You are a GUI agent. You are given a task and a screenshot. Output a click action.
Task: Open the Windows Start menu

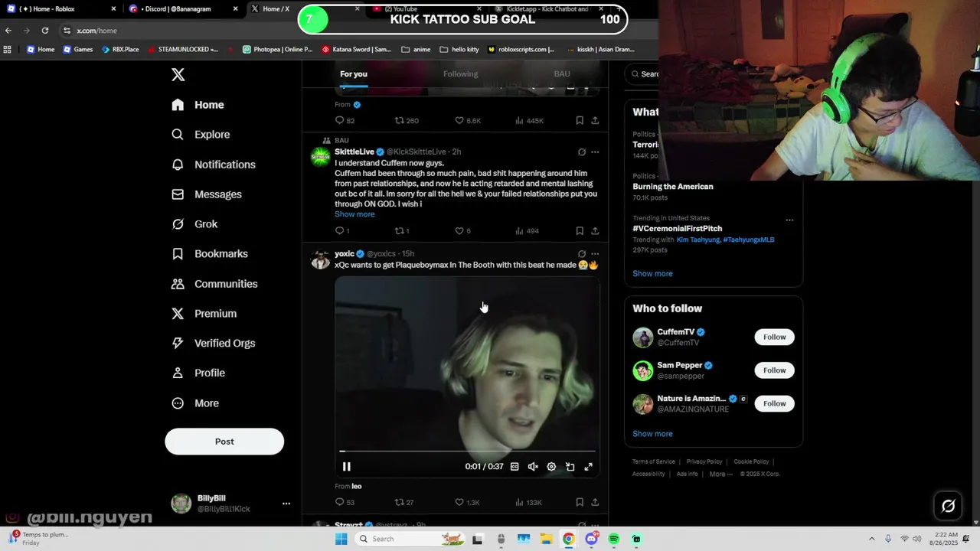(x=341, y=539)
